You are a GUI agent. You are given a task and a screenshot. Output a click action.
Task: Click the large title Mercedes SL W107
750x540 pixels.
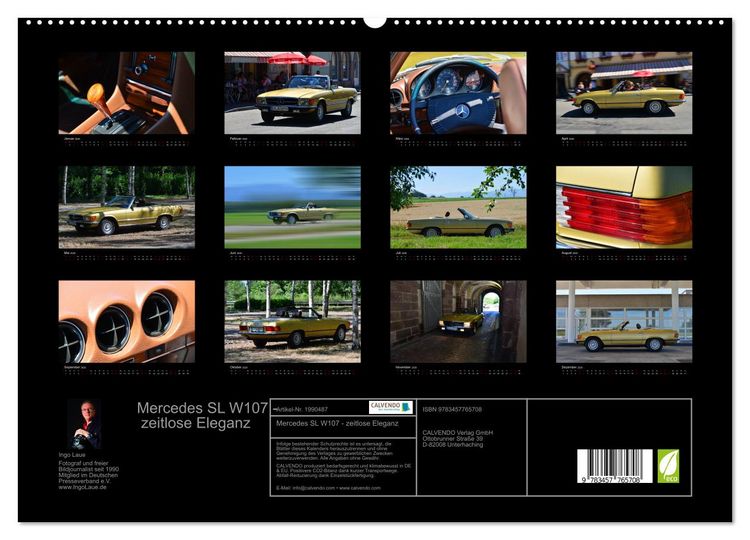click(x=202, y=408)
